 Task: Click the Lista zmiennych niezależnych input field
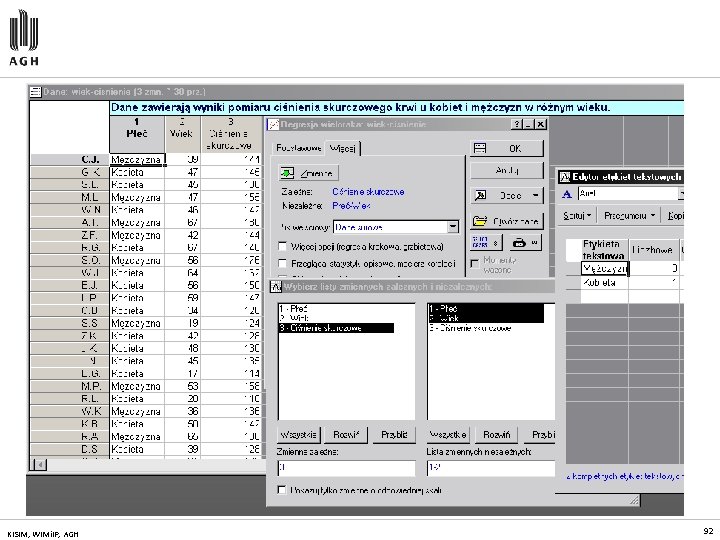490,468
